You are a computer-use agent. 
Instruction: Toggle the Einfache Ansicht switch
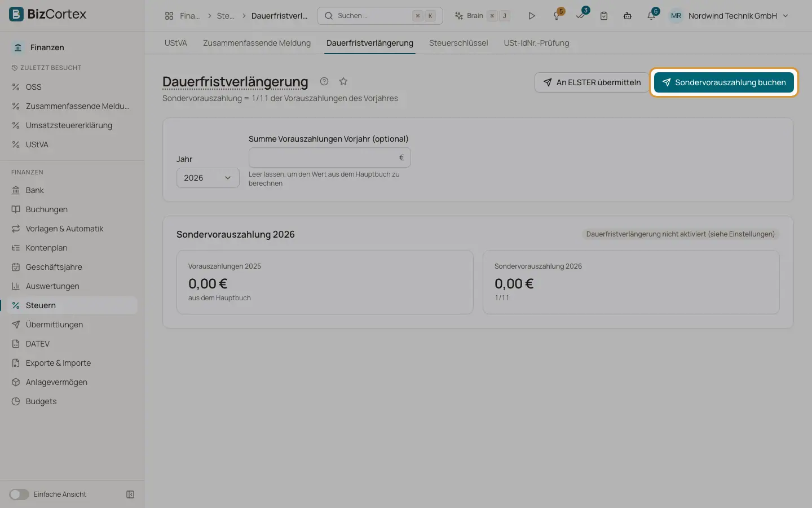[19, 494]
